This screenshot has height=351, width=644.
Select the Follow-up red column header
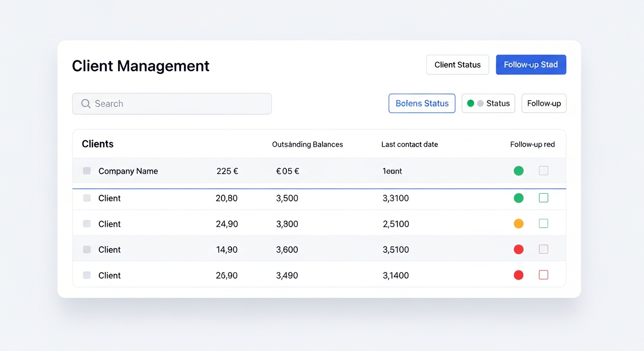tap(532, 144)
